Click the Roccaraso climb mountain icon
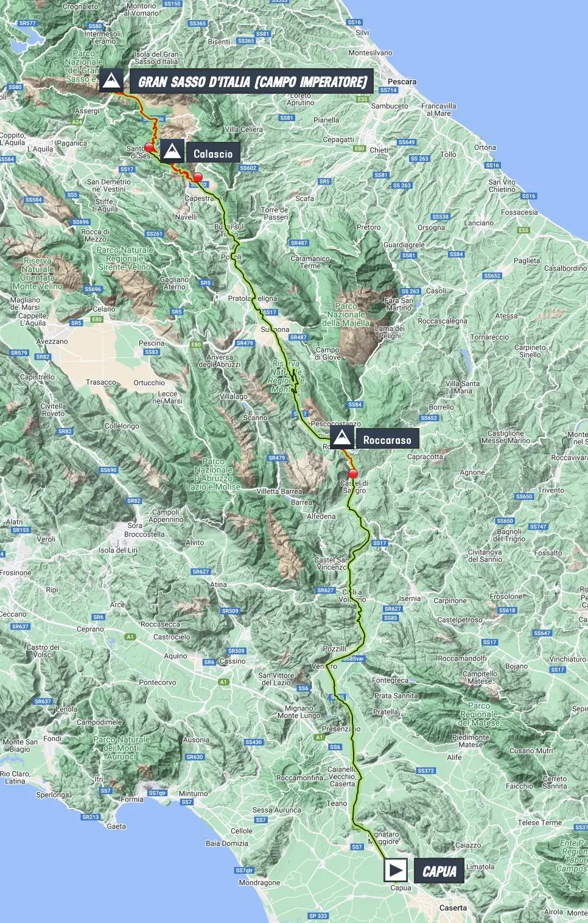The width and height of the screenshot is (588, 923). [342, 438]
